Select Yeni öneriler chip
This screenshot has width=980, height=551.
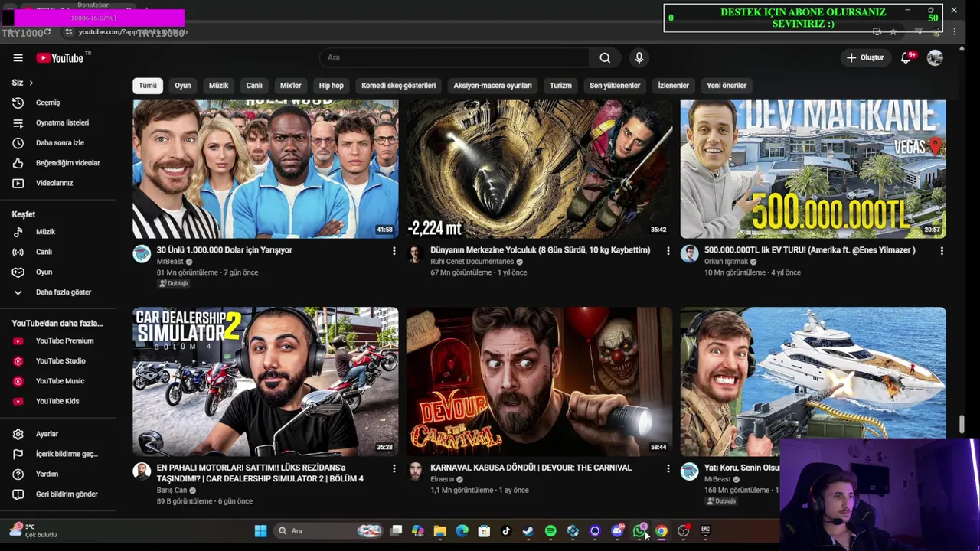[727, 86]
